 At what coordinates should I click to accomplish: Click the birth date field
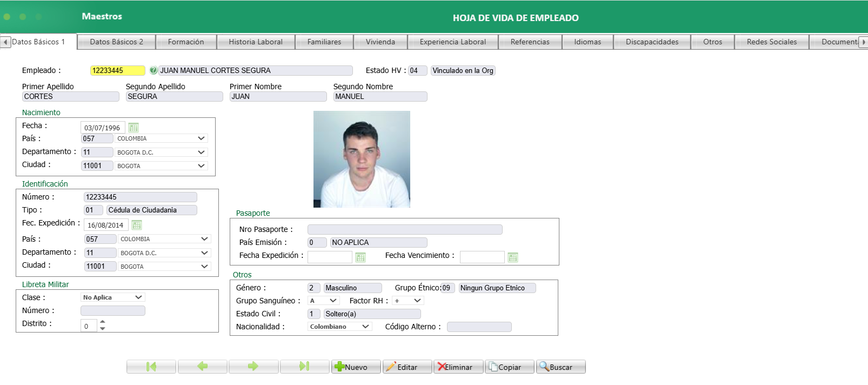103,128
